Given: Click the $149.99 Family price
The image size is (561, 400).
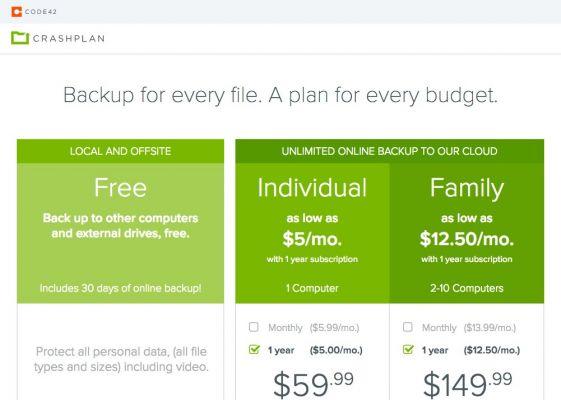Looking at the screenshot, I should pyautogui.click(x=467, y=385).
